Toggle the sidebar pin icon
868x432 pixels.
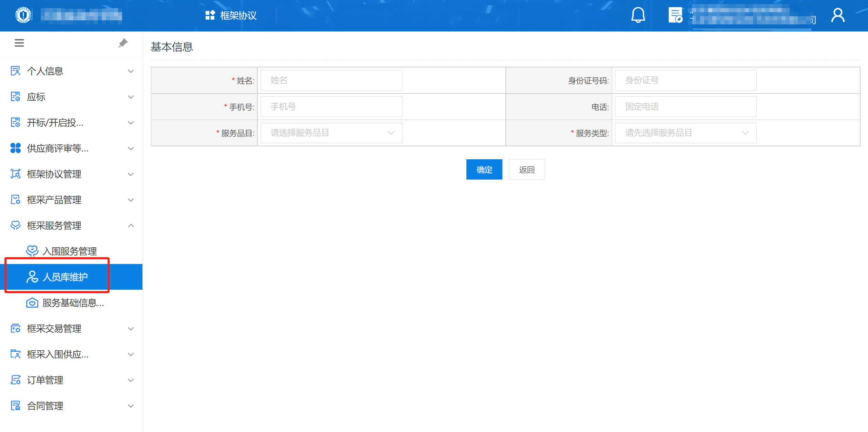click(x=123, y=43)
